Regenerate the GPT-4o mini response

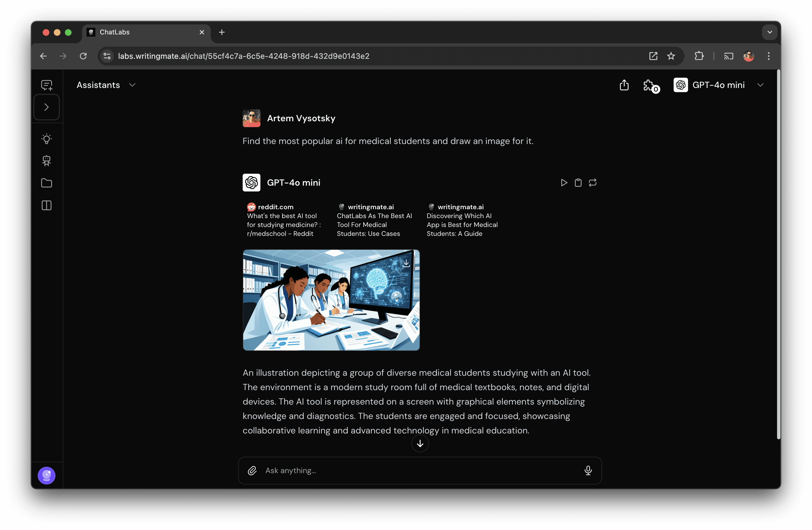(x=593, y=183)
